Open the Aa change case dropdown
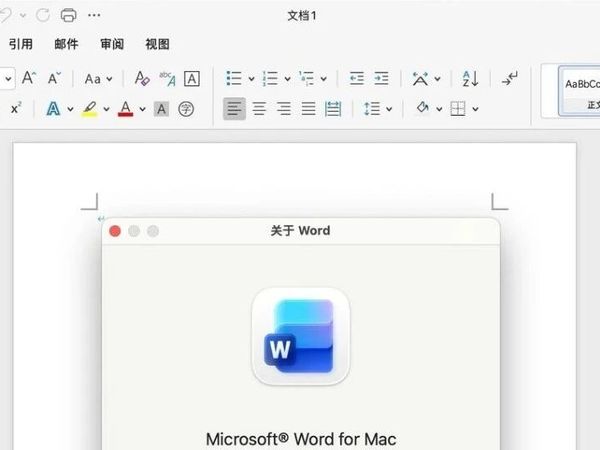The image size is (600, 450). (98, 79)
